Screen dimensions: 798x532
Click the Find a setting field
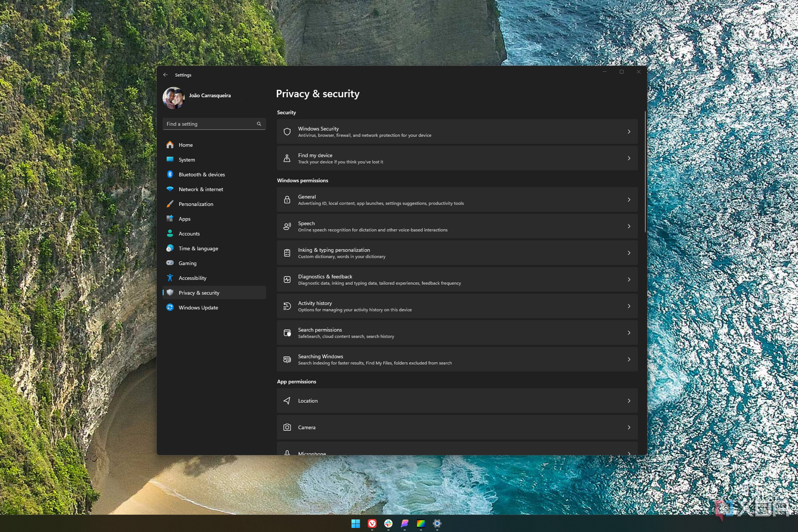209,124
